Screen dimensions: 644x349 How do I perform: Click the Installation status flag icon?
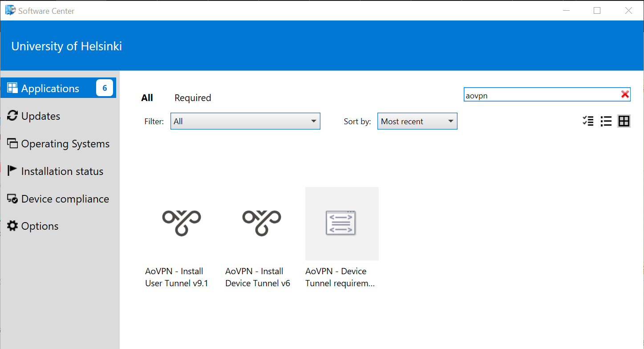(12, 171)
